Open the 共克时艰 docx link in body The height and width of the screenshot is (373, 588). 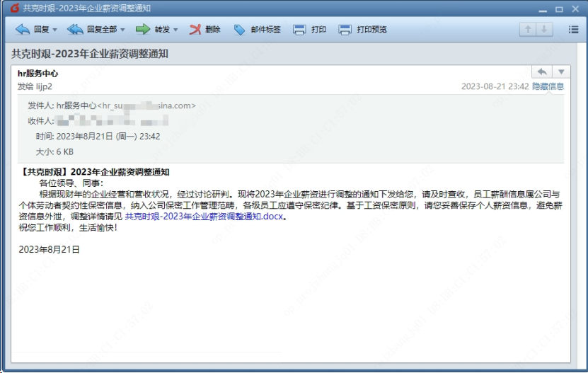pyautogui.click(x=204, y=217)
